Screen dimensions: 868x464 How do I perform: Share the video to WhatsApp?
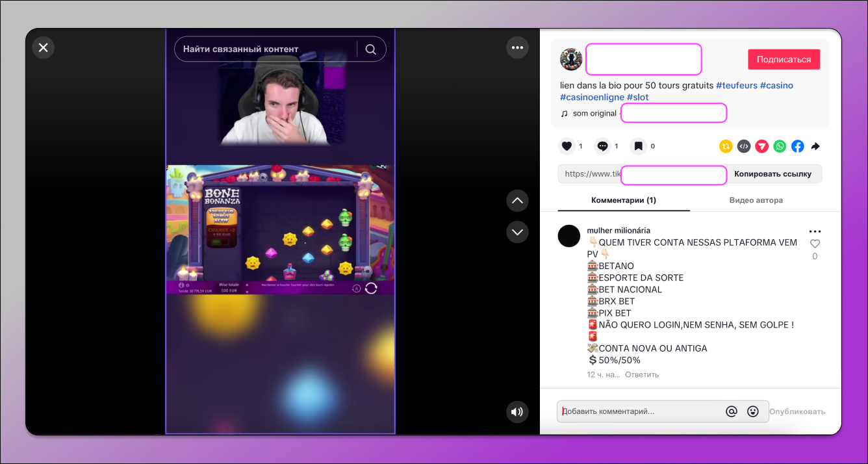point(780,146)
